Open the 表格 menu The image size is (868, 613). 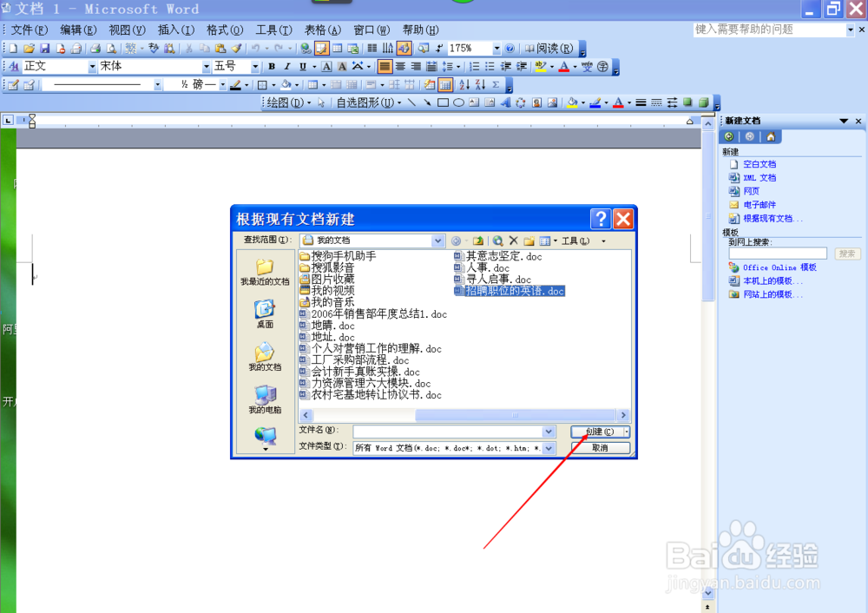321,29
